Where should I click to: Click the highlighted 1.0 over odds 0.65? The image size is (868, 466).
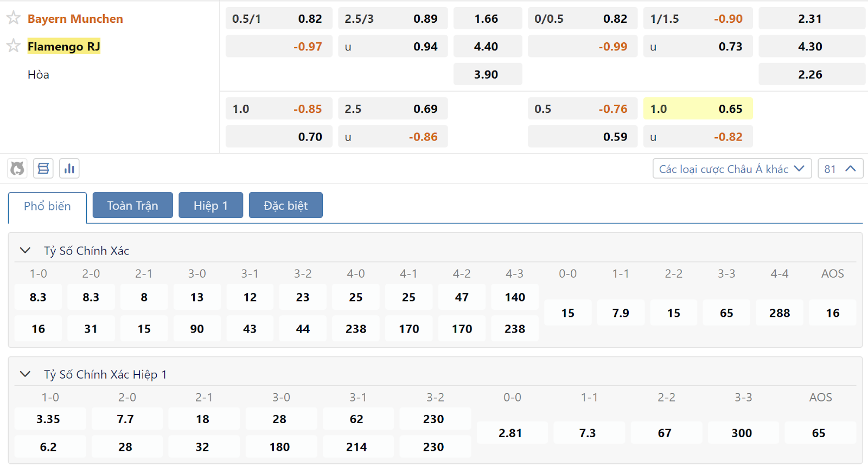click(x=698, y=108)
